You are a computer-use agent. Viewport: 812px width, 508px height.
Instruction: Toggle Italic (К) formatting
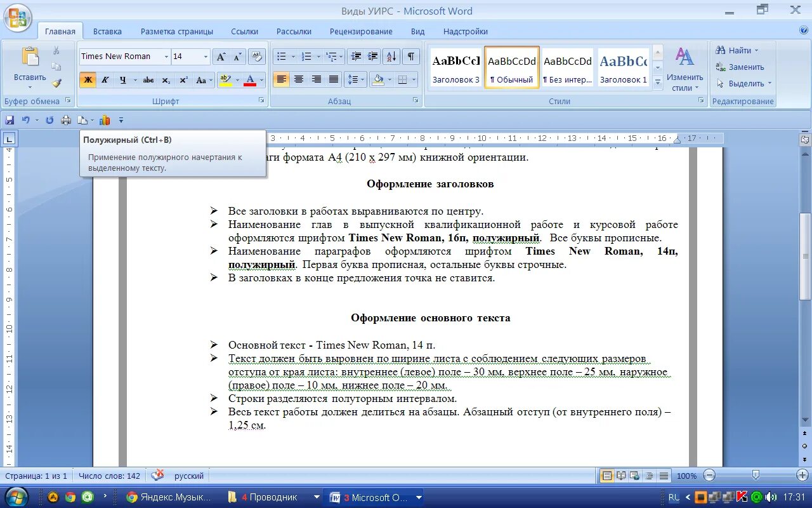pos(105,80)
